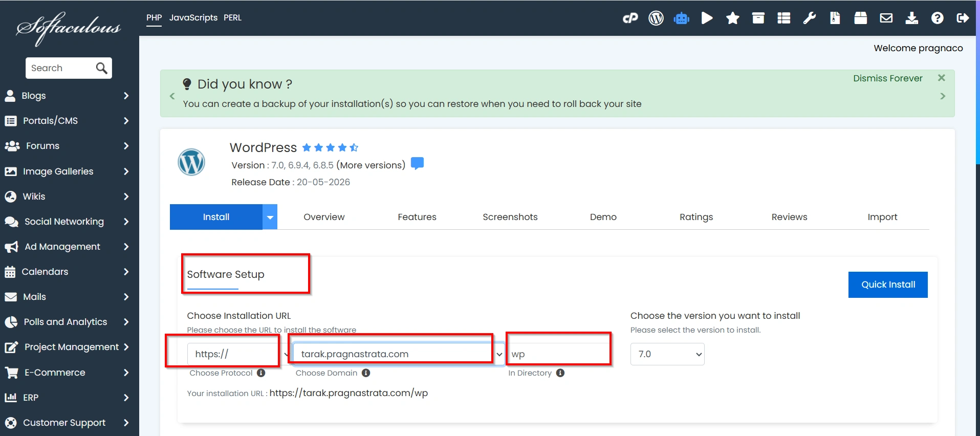Screen dimensions: 980x436
Task: Open the WordPress manager icon in top bar
Action: pos(656,18)
